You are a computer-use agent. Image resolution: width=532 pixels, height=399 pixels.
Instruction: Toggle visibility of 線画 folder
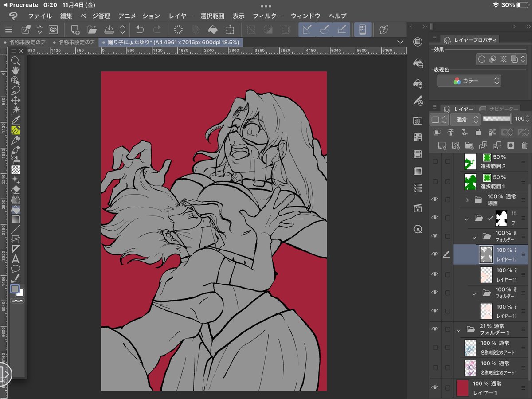coord(435,199)
